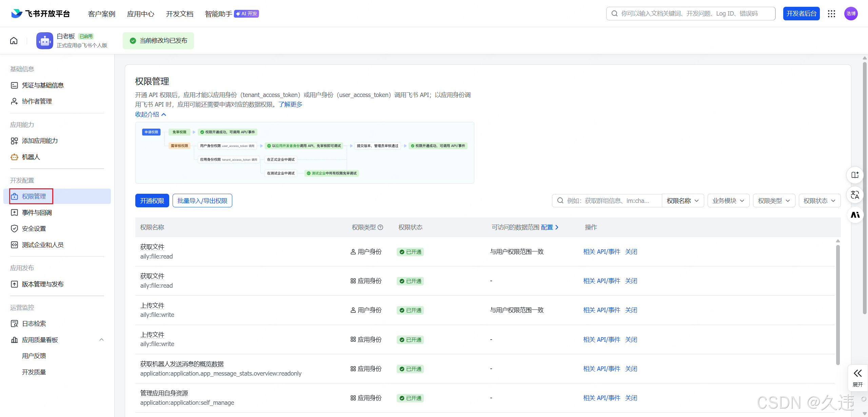Click the 开通权限 button
Viewport: 868px width, 417px height.
[x=152, y=201]
